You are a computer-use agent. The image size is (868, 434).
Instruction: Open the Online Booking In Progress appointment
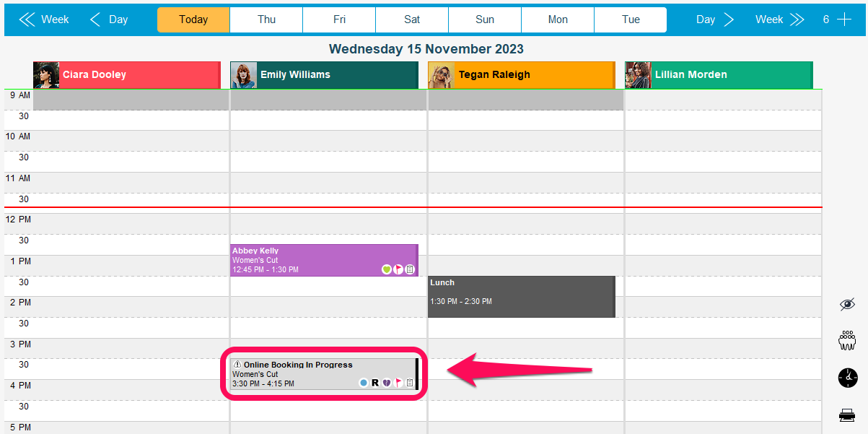[x=324, y=374]
